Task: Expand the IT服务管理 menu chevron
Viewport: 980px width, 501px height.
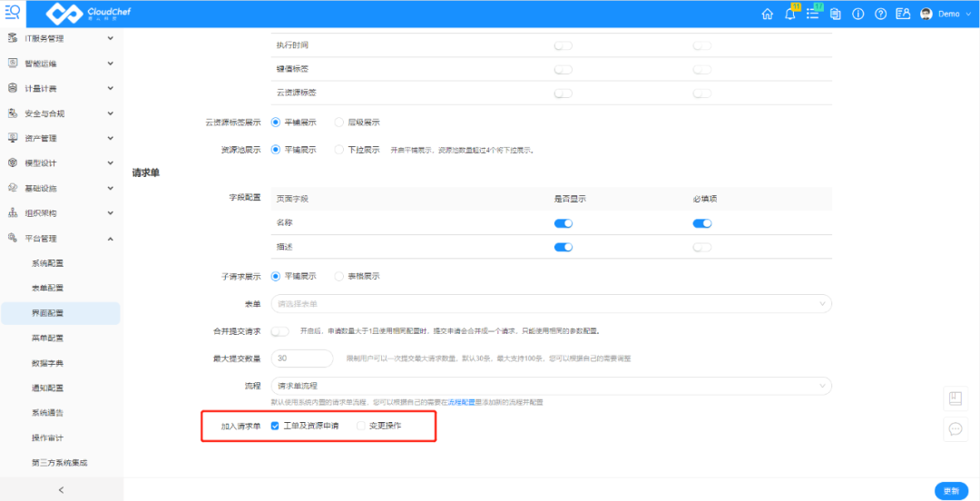Action: coord(111,38)
